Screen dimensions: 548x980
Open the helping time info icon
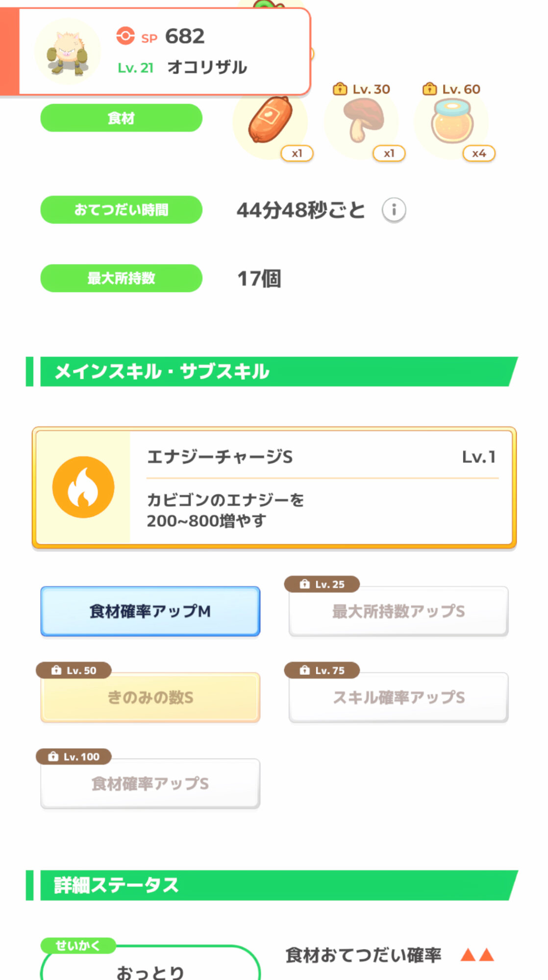point(394,210)
